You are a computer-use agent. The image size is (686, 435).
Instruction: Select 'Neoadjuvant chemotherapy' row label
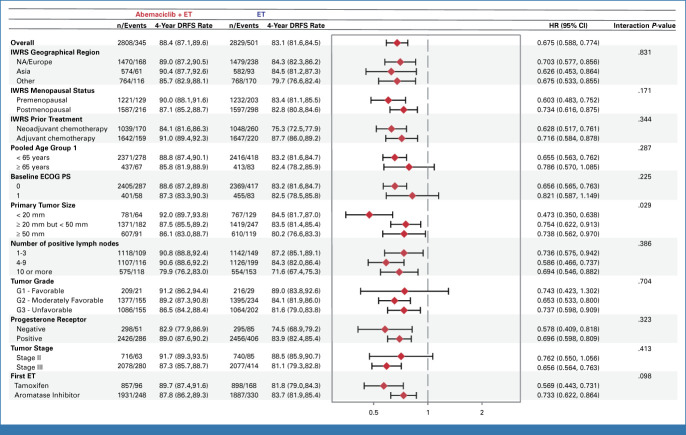tap(62, 129)
